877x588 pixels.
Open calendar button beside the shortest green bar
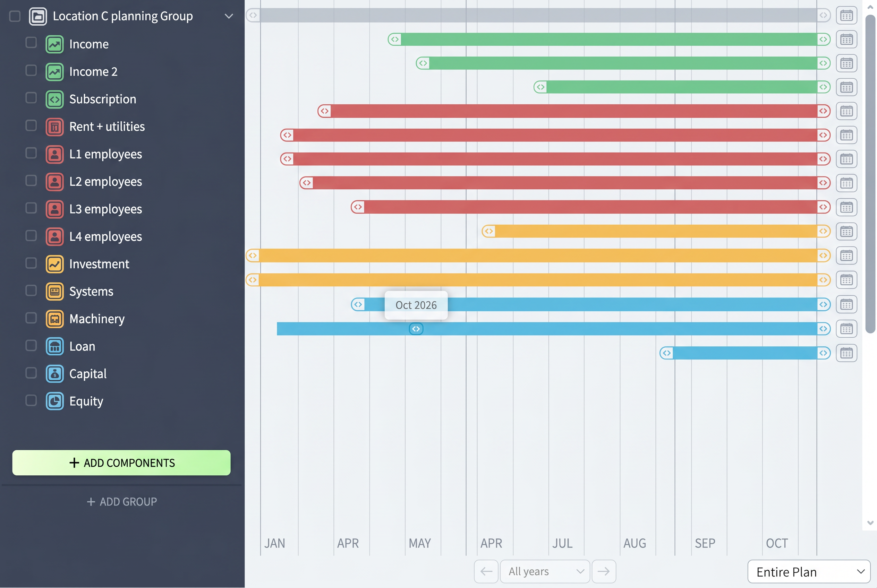point(846,87)
